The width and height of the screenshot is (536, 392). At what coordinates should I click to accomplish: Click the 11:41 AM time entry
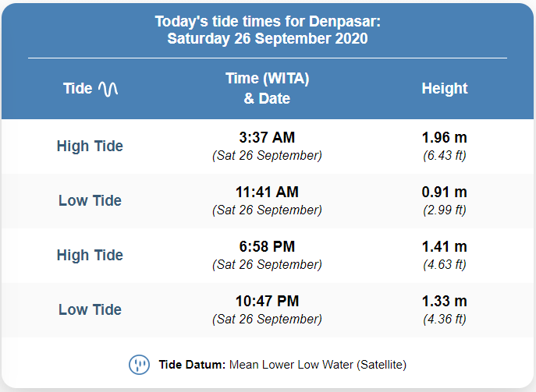(267, 192)
